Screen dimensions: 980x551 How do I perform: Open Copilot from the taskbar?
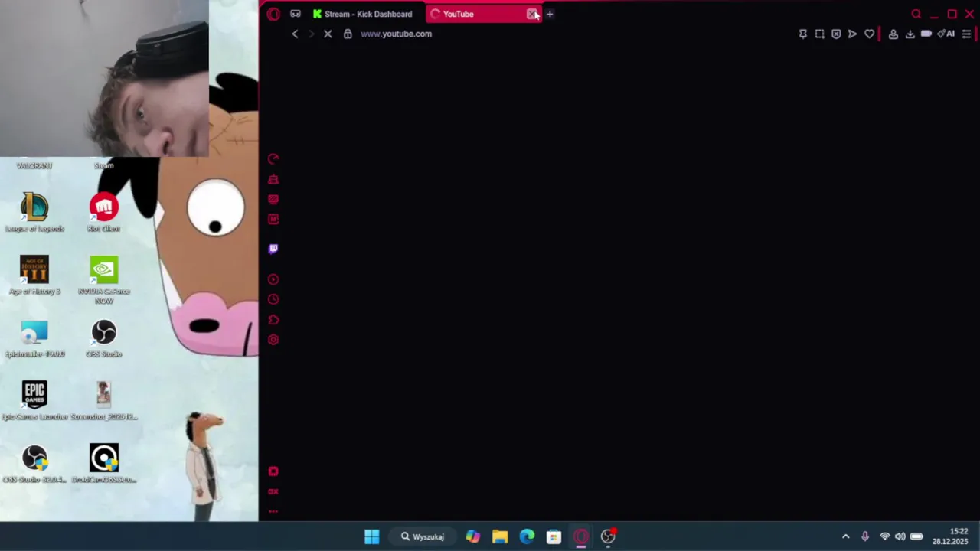click(x=473, y=536)
